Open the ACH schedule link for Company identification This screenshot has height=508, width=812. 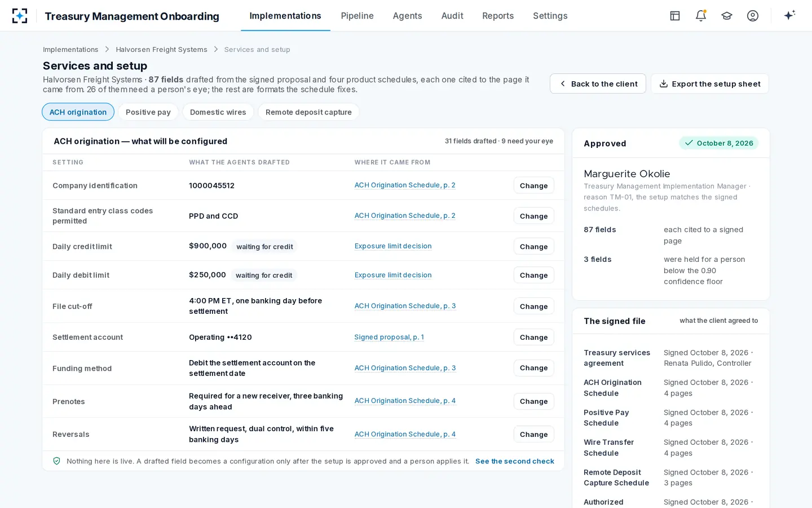point(405,185)
